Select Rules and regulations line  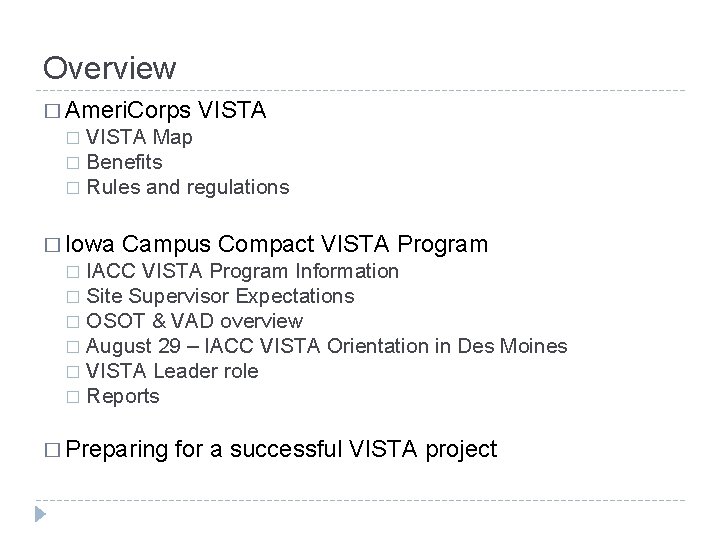coord(188,186)
